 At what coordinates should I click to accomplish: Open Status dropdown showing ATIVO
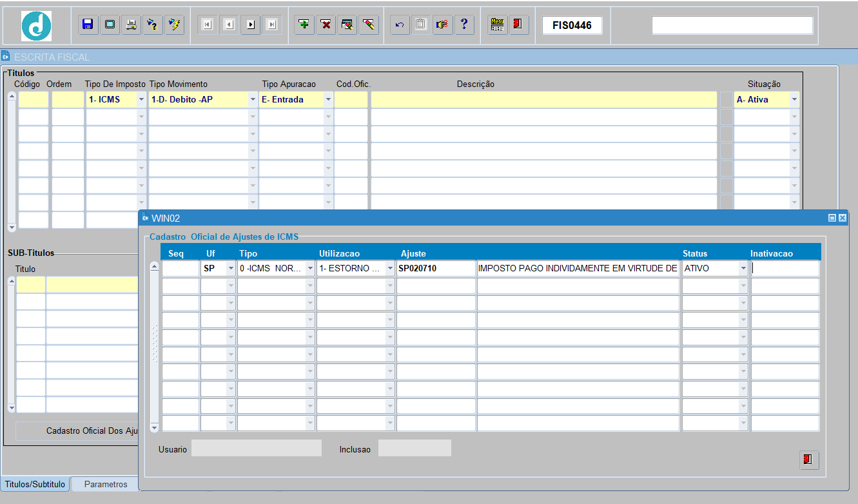click(743, 269)
